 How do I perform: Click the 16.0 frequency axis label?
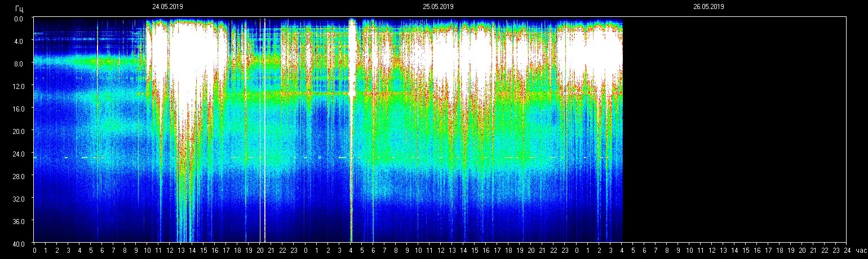[x=17, y=109]
